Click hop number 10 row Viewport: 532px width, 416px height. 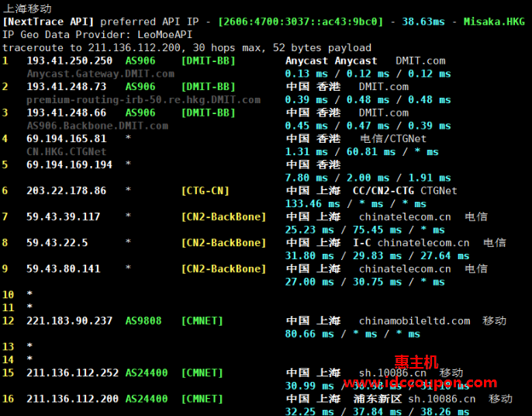pyautogui.click(x=17, y=294)
